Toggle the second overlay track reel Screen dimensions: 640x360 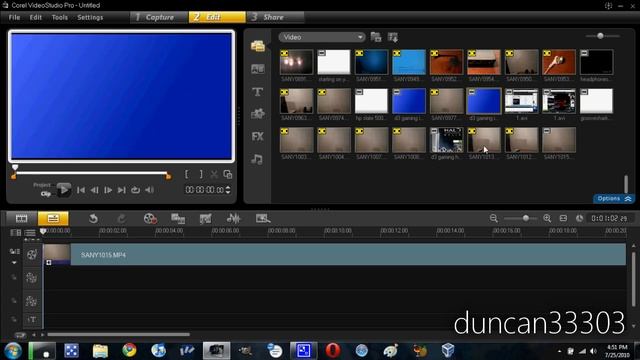pyautogui.click(x=31, y=301)
